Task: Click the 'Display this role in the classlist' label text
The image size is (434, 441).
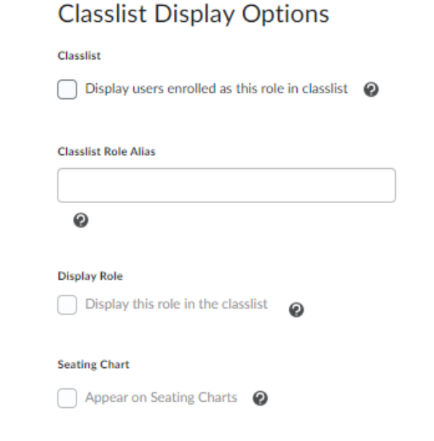Action: pos(176,304)
